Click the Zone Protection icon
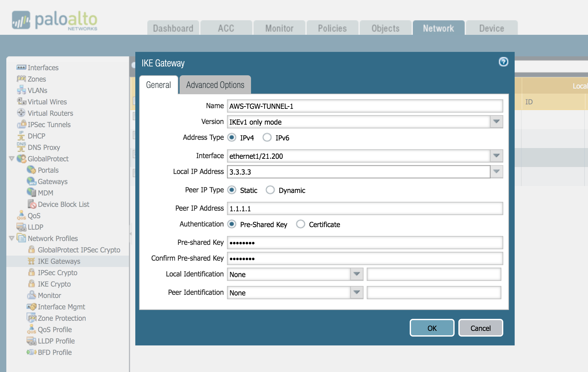Image resolution: width=588 pixels, height=372 pixels. [31, 318]
